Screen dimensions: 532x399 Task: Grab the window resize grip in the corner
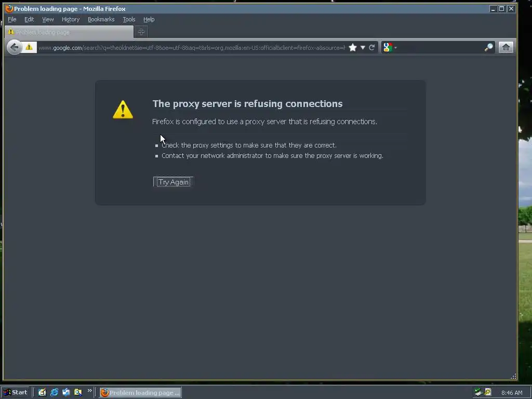(x=513, y=376)
